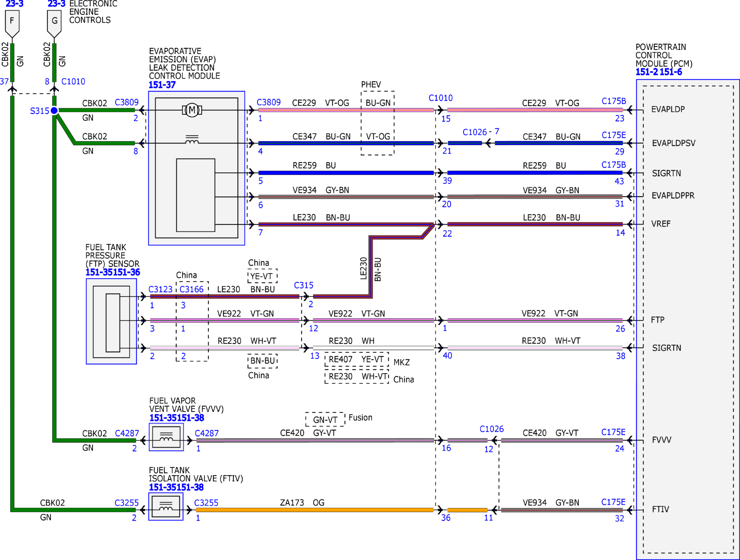Open the 23-3 reference above connector G
Viewport: 740px width, 560px height.
click(x=56, y=4)
